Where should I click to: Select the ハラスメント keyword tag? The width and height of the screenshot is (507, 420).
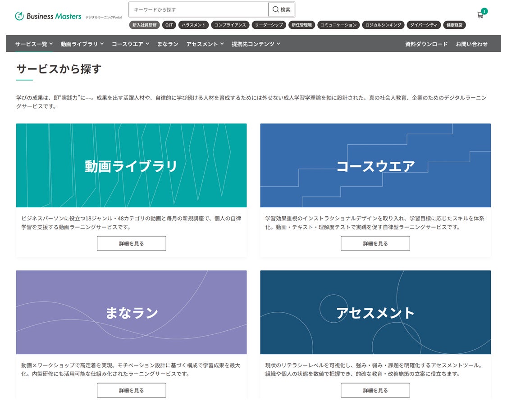(x=193, y=25)
